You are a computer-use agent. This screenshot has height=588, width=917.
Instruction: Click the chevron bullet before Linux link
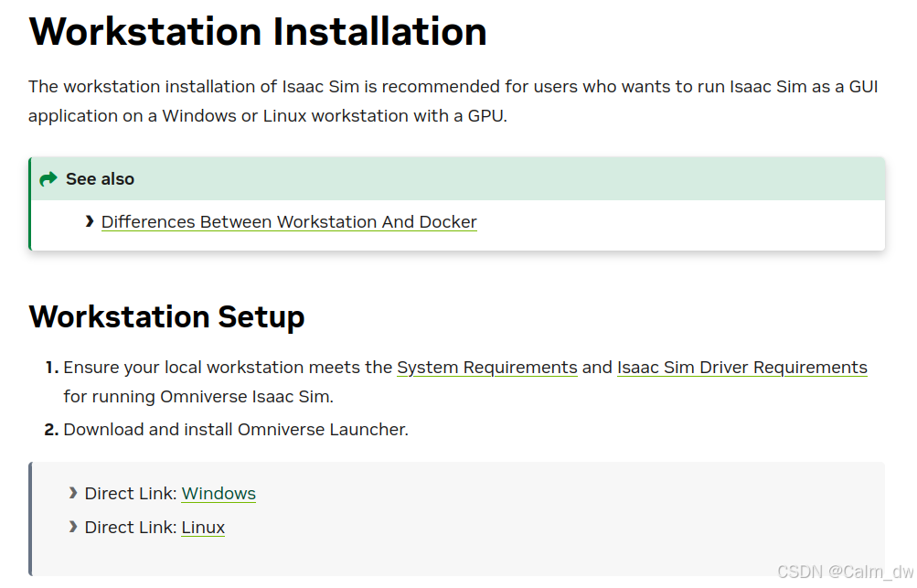pos(72,527)
